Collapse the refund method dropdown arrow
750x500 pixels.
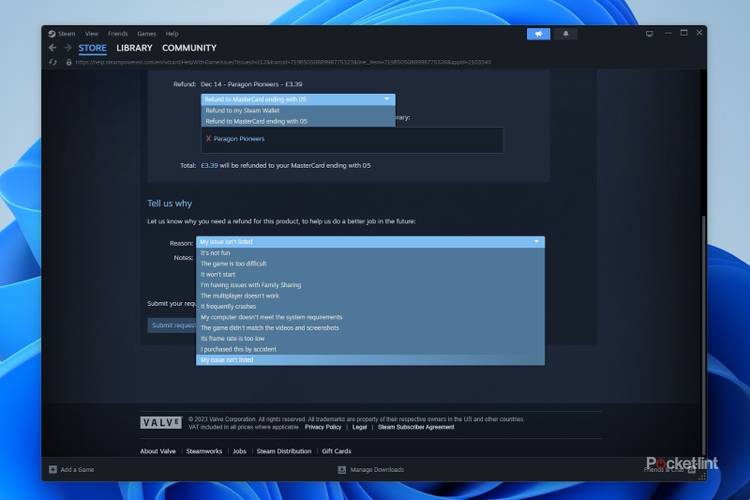(386, 99)
